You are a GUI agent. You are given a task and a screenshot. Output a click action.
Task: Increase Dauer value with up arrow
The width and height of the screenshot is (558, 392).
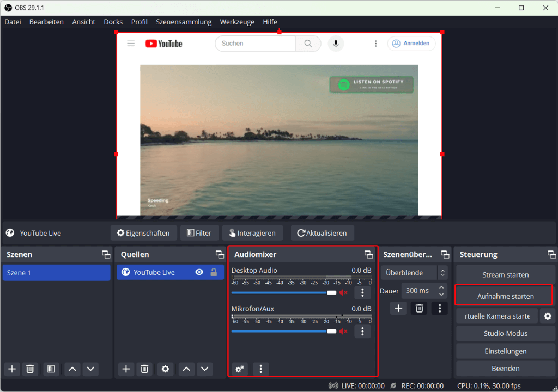[x=441, y=287]
